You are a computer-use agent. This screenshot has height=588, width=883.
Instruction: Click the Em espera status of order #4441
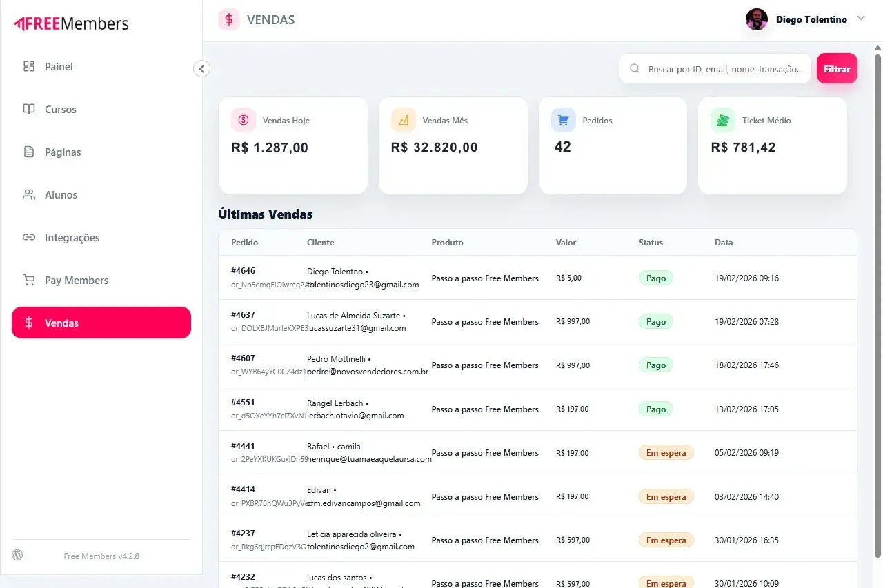click(666, 453)
